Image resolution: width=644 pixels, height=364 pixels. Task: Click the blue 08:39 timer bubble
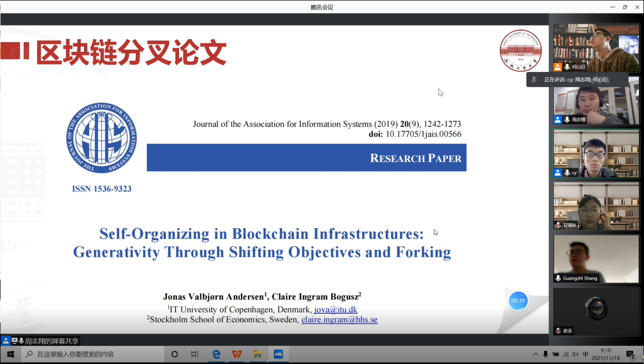click(x=518, y=301)
